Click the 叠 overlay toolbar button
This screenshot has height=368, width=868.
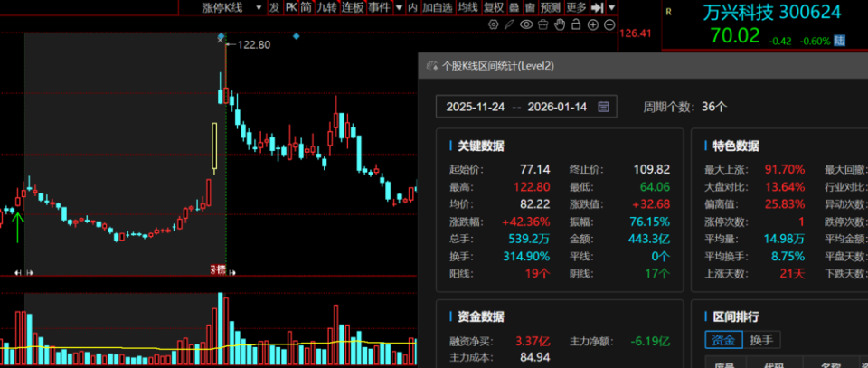(x=514, y=7)
